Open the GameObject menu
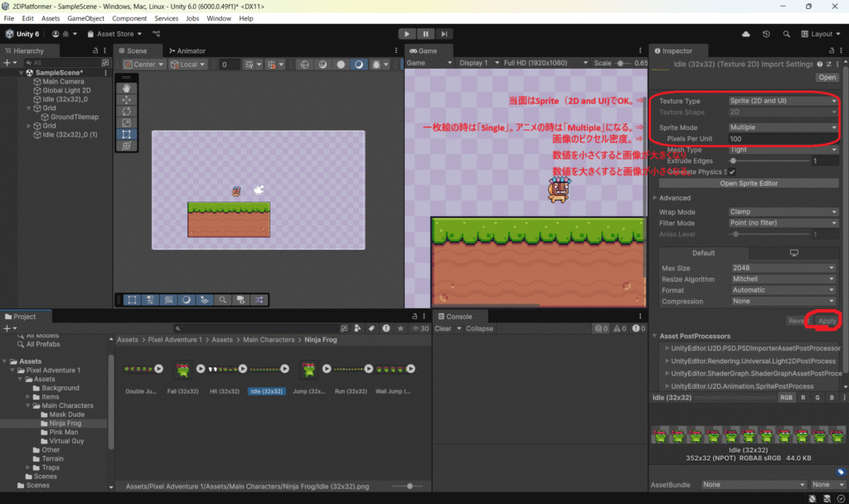This screenshot has height=504, width=849. [x=85, y=18]
